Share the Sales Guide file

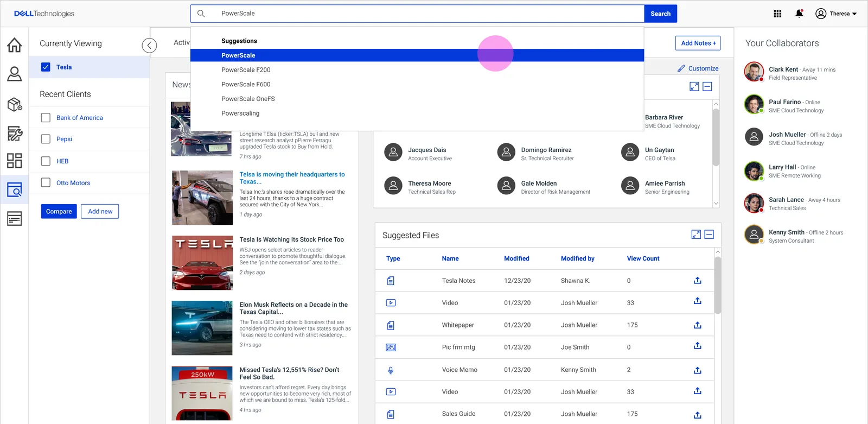(698, 415)
